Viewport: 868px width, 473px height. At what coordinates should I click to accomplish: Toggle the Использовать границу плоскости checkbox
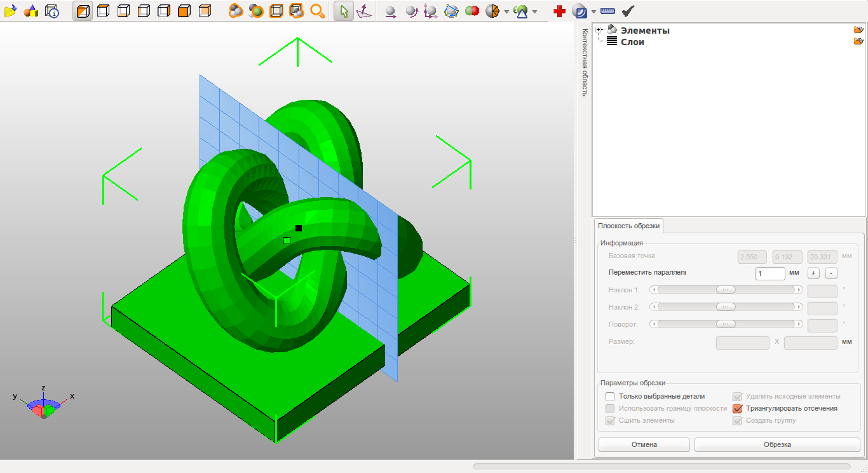pos(610,409)
